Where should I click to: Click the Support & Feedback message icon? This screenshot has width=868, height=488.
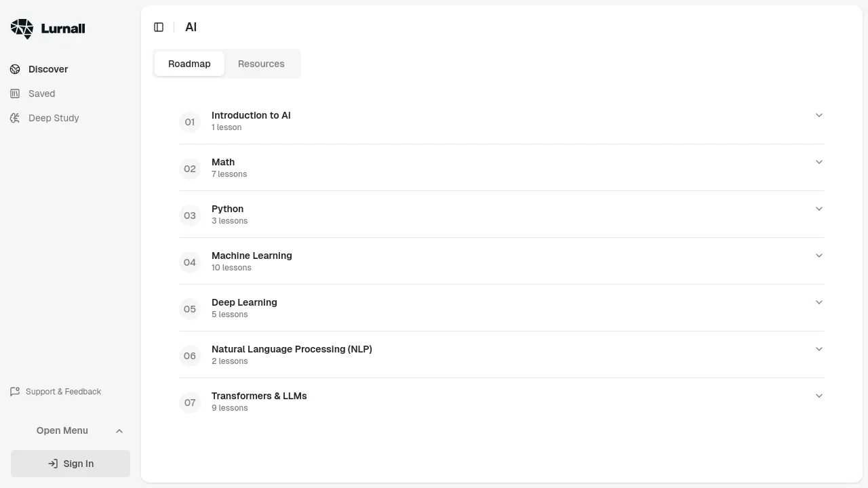(15, 392)
